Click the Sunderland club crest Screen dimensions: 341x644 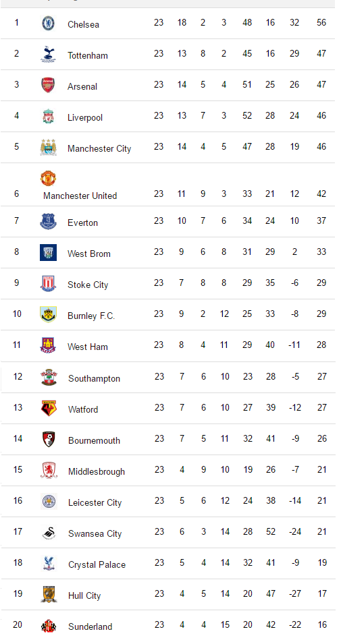click(x=49, y=626)
